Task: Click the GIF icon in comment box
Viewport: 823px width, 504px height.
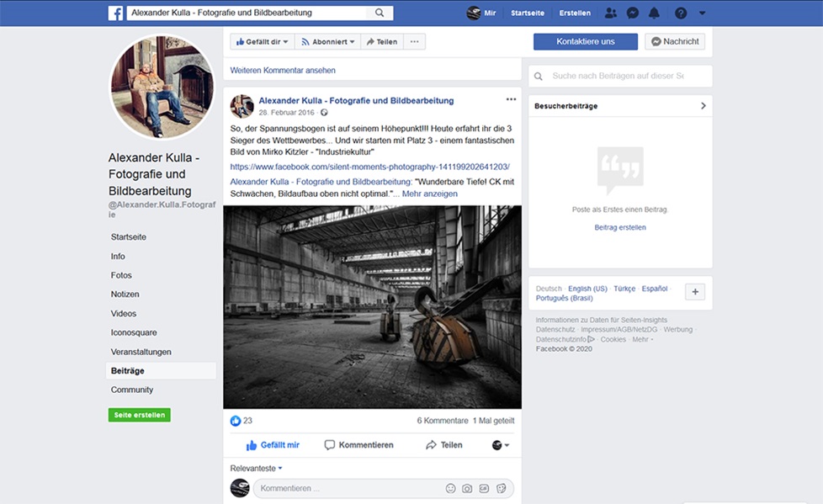Action: (x=484, y=489)
